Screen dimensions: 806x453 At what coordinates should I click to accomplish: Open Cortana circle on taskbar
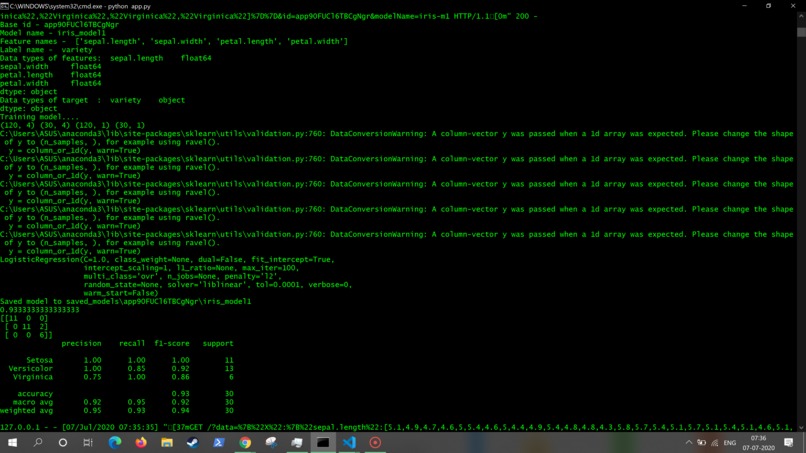tap(63, 442)
